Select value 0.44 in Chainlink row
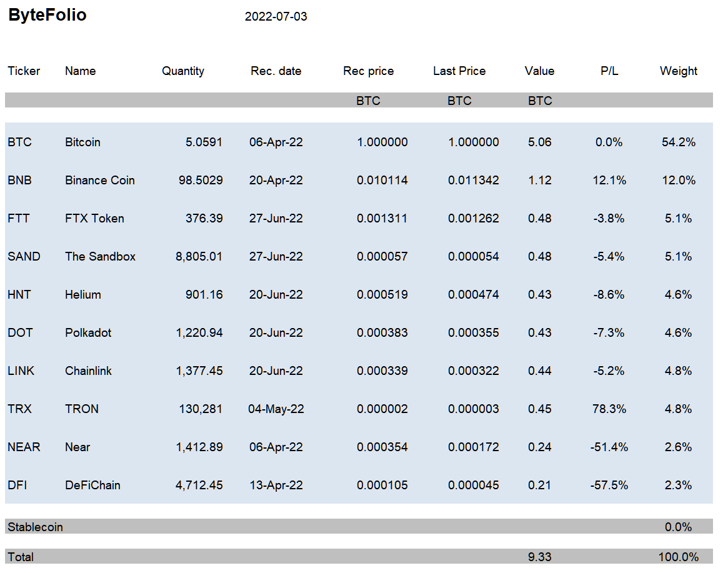The width and height of the screenshot is (728, 573). [539, 371]
